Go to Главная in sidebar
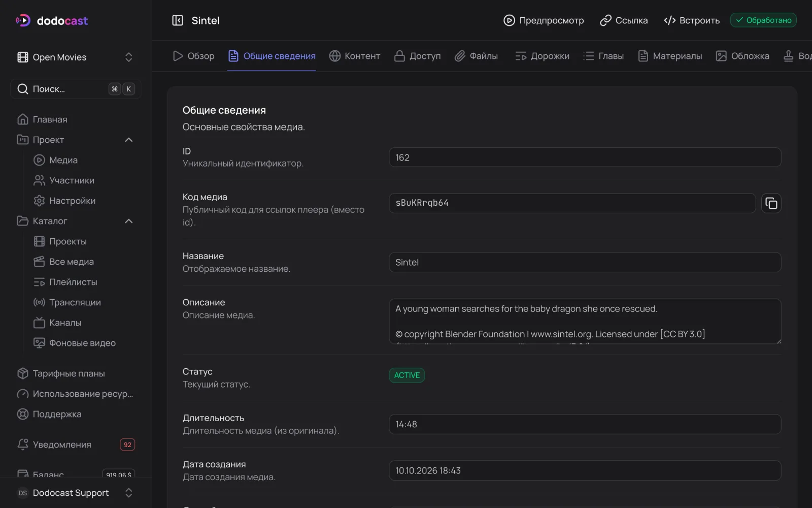The height and width of the screenshot is (508, 812). tap(76, 119)
